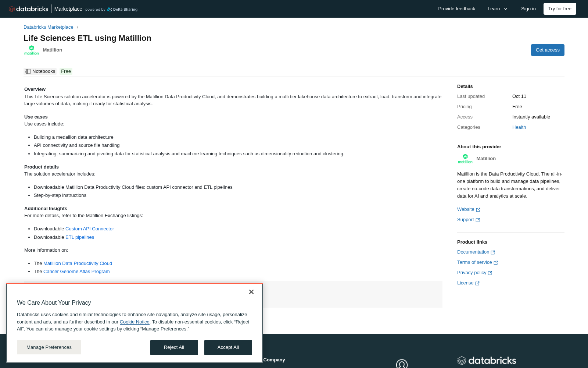
Task: Click the breadcrumb chevron separator
Action: tap(77, 27)
